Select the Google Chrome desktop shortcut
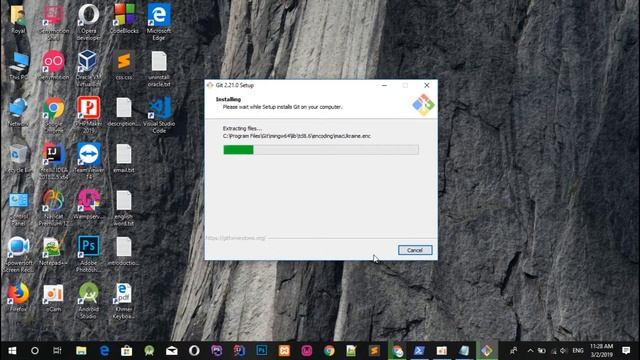This screenshot has width=640, height=360. (x=53, y=115)
